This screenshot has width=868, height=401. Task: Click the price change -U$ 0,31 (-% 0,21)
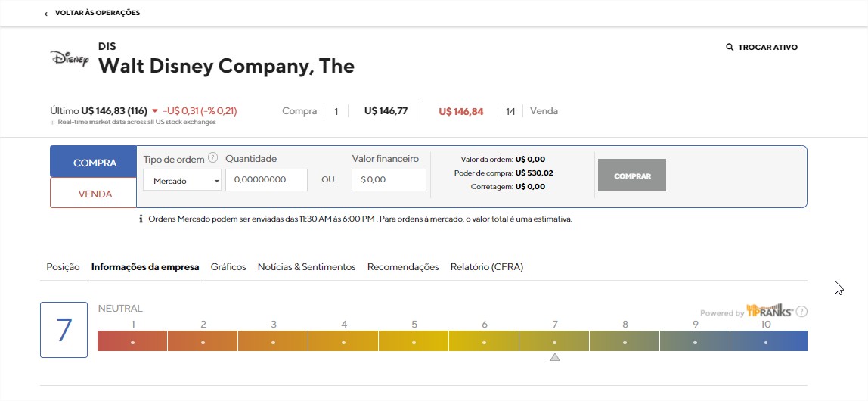click(x=200, y=110)
